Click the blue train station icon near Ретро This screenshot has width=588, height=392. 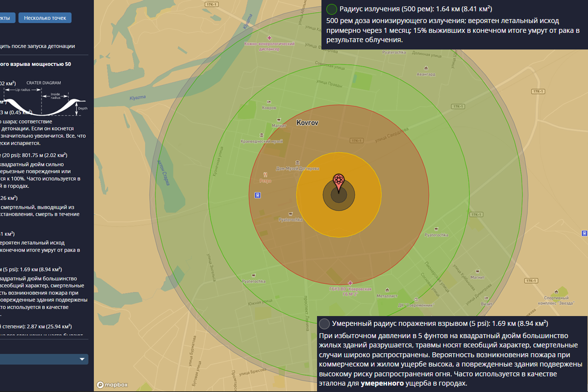pos(258,195)
